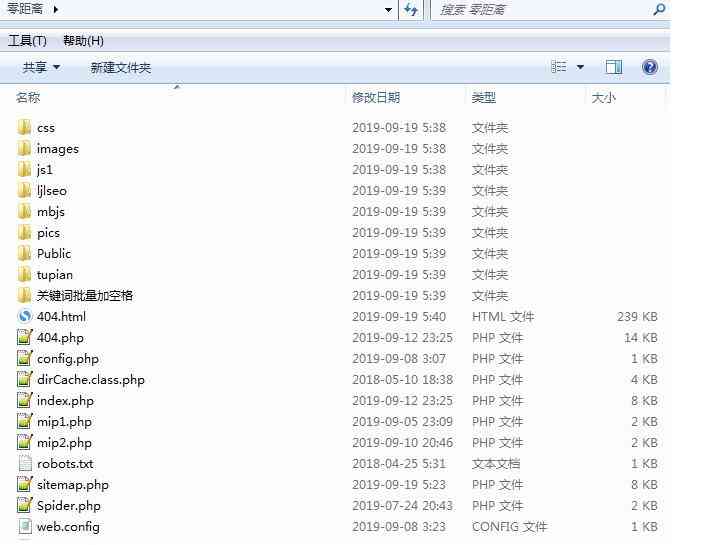Click the 404.html browser file icon
Screen dimensions: 710x545
click(25, 316)
